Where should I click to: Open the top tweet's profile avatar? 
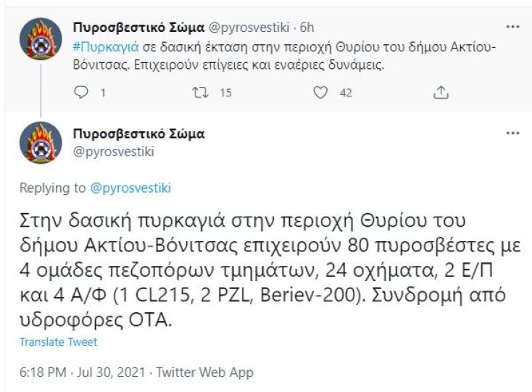40,40
